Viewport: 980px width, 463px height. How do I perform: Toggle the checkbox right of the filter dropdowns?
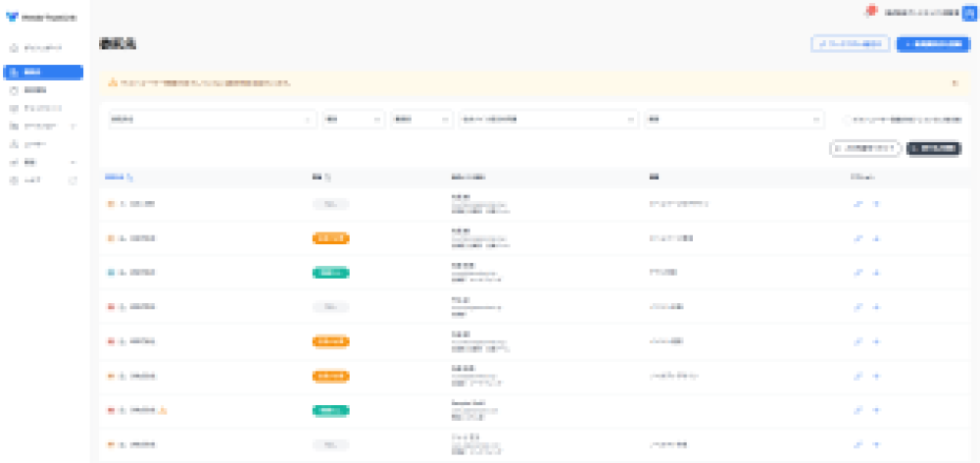click(x=847, y=119)
